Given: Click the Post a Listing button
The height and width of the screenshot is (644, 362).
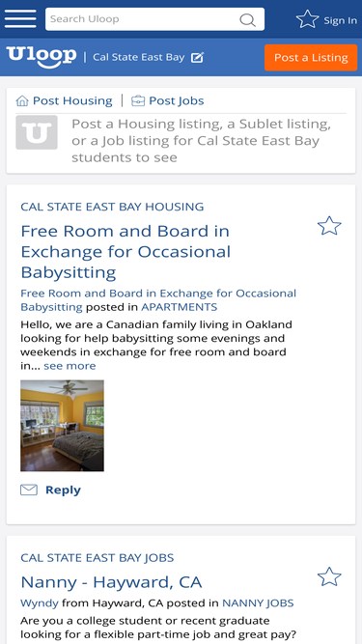Looking at the screenshot, I should click(311, 58).
